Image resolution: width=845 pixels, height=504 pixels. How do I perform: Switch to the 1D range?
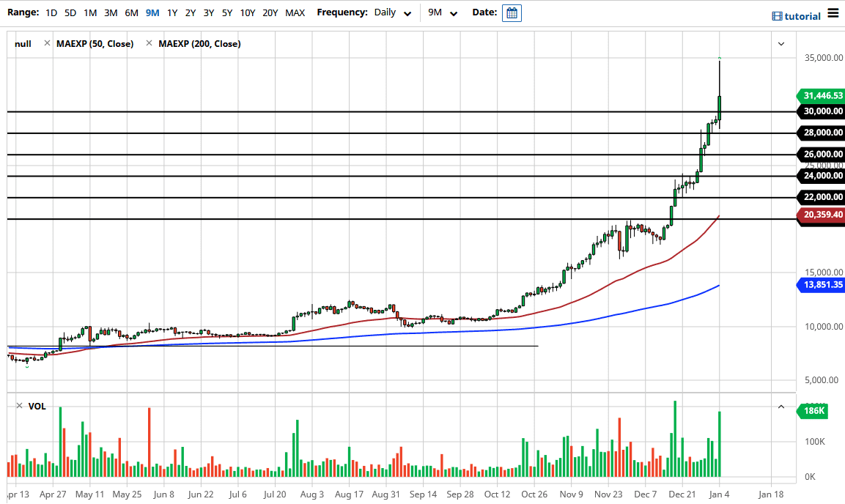[x=51, y=12]
